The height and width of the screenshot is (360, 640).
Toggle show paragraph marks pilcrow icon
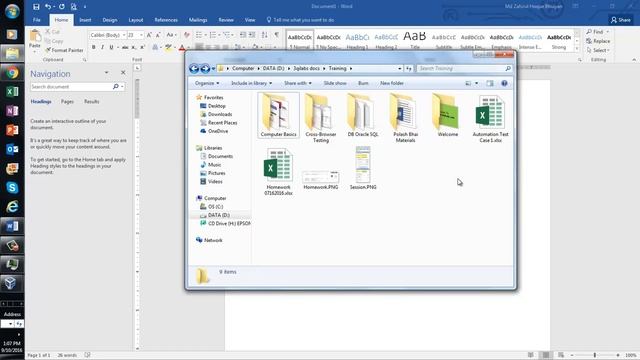click(x=276, y=35)
